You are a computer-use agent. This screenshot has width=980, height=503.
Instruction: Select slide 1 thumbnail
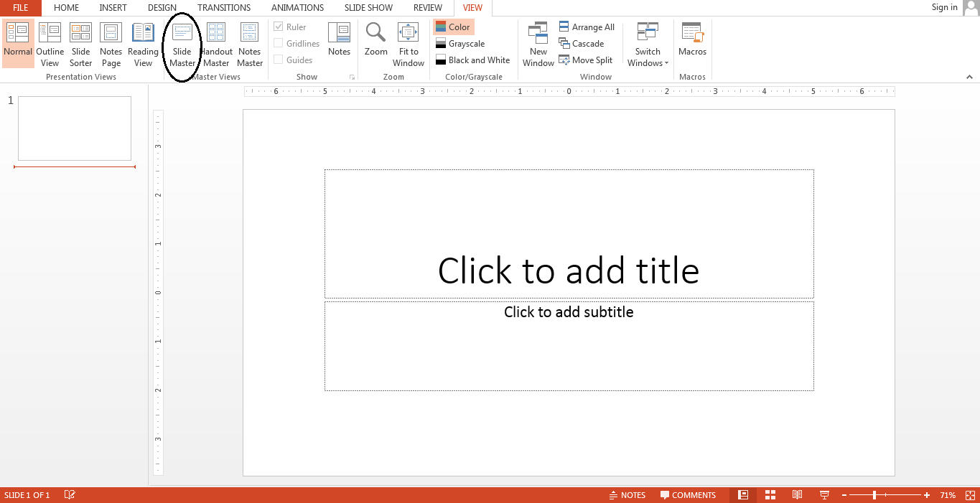pos(75,128)
